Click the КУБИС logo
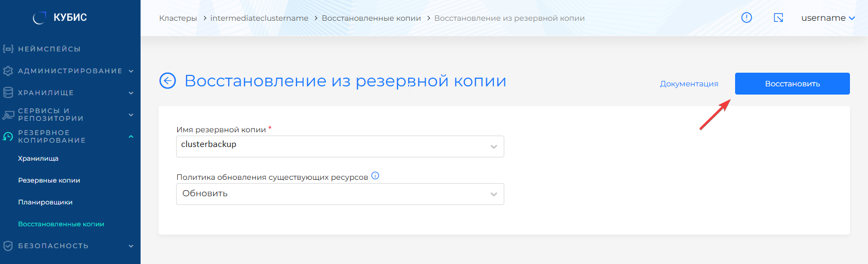 (x=60, y=17)
